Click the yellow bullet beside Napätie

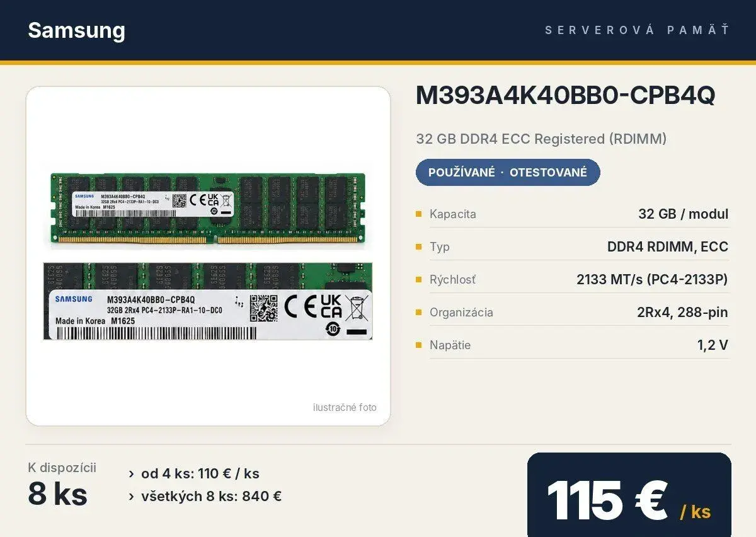click(418, 345)
